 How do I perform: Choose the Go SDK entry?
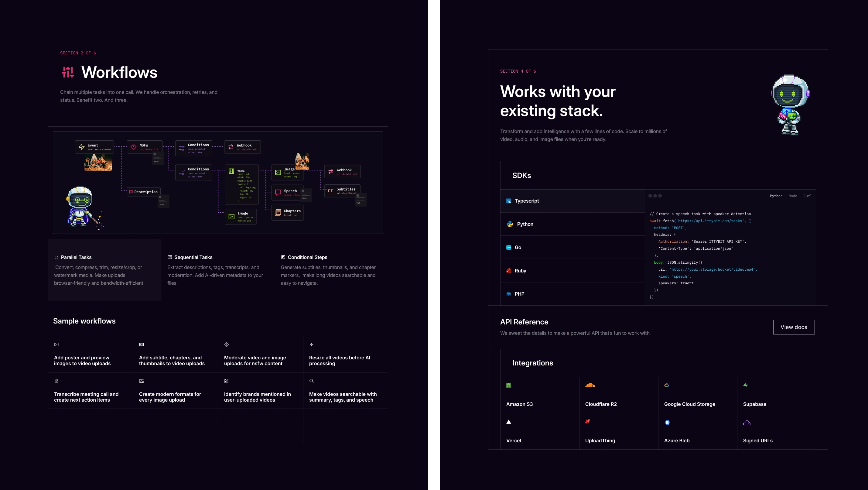click(x=518, y=247)
